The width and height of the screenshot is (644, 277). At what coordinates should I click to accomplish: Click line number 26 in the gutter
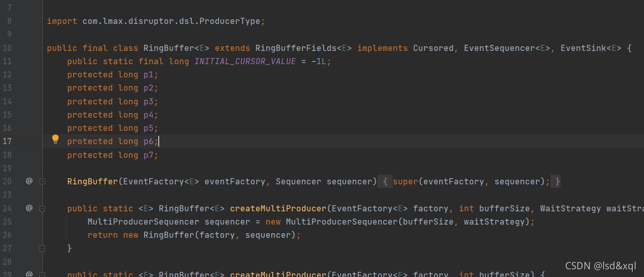click(7, 235)
